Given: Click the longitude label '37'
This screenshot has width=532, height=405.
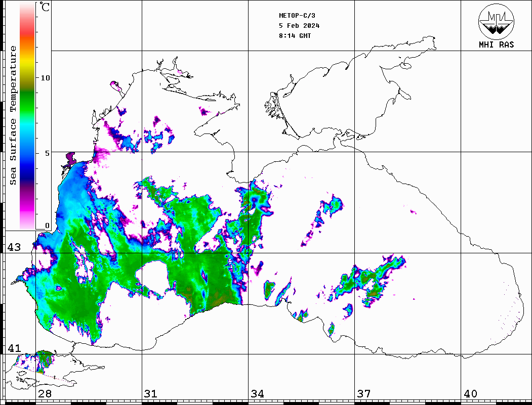Looking at the screenshot, I should coord(364,394).
